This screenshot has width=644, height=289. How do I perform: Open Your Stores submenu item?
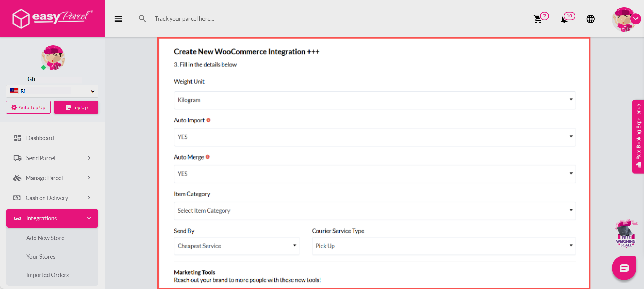click(41, 257)
